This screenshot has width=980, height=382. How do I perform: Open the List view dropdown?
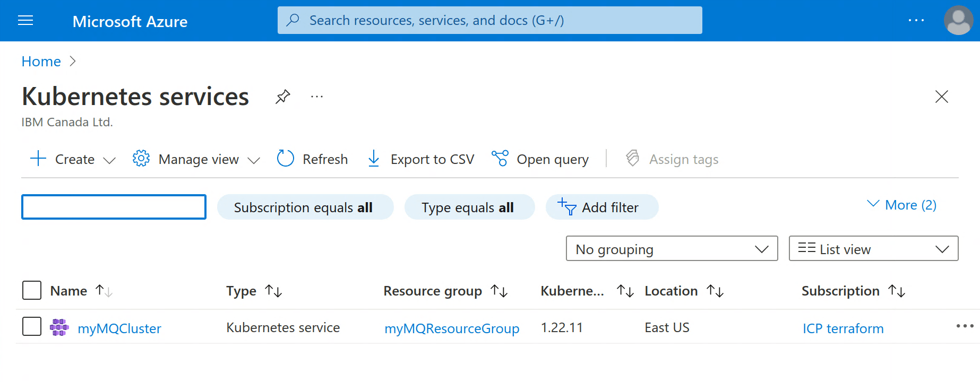pos(873,248)
